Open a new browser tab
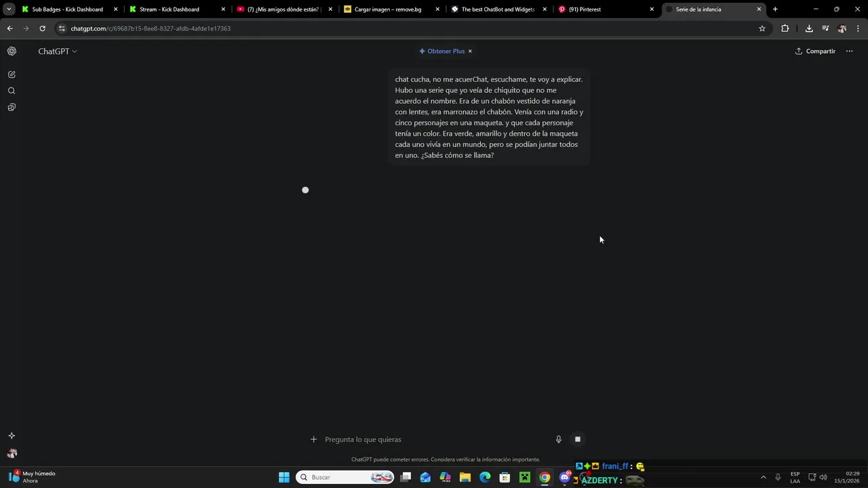The image size is (868, 488). click(x=775, y=9)
